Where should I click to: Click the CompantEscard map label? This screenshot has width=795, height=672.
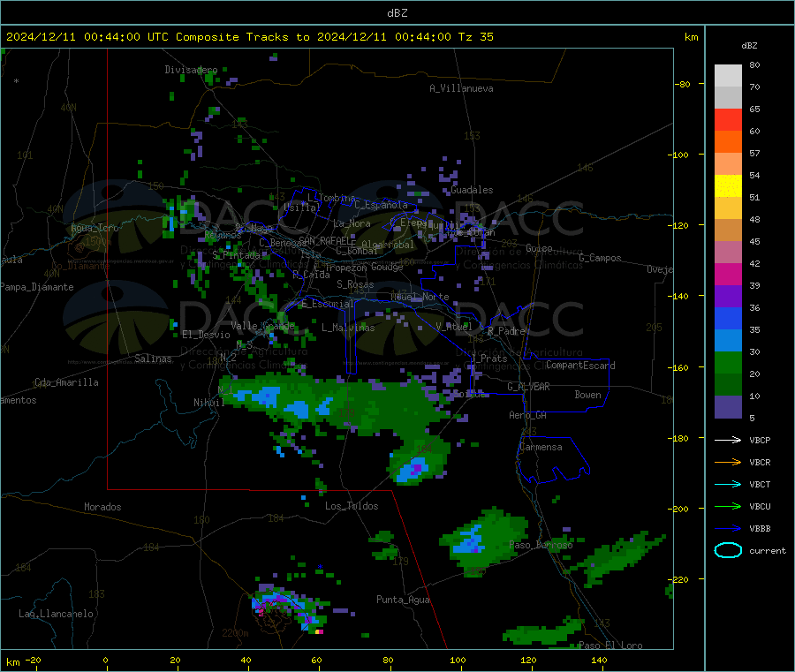(x=580, y=366)
